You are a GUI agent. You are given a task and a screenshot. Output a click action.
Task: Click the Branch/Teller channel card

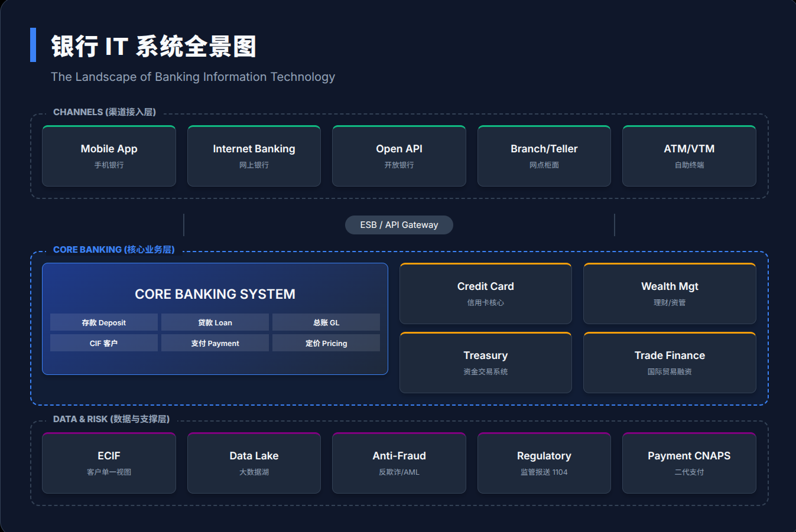coord(544,156)
